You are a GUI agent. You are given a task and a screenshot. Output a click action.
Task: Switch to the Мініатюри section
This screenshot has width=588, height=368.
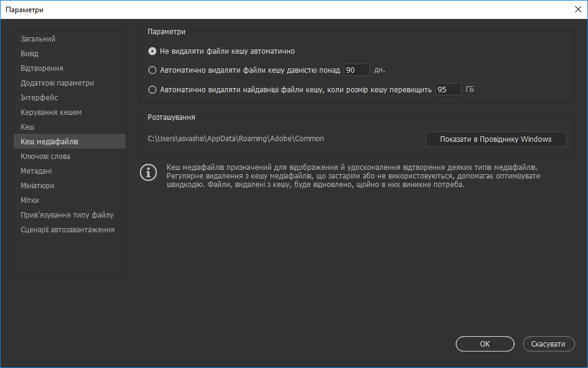click(x=70, y=185)
